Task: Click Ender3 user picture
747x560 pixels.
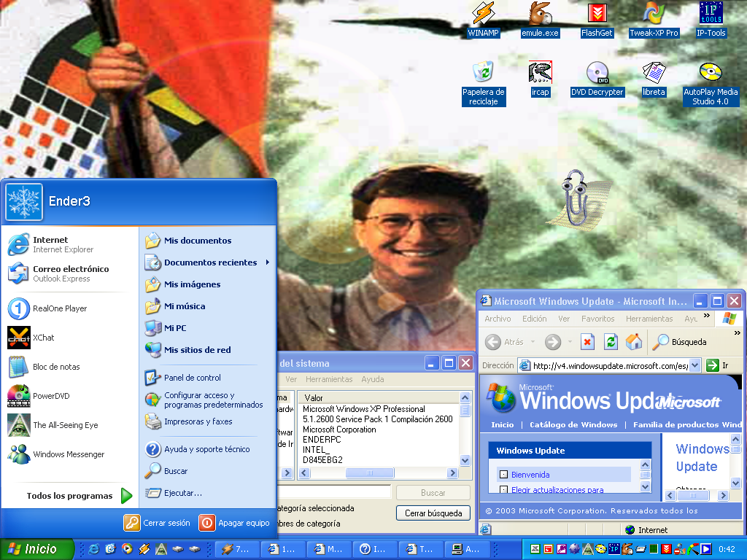Action: pyautogui.click(x=24, y=201)
